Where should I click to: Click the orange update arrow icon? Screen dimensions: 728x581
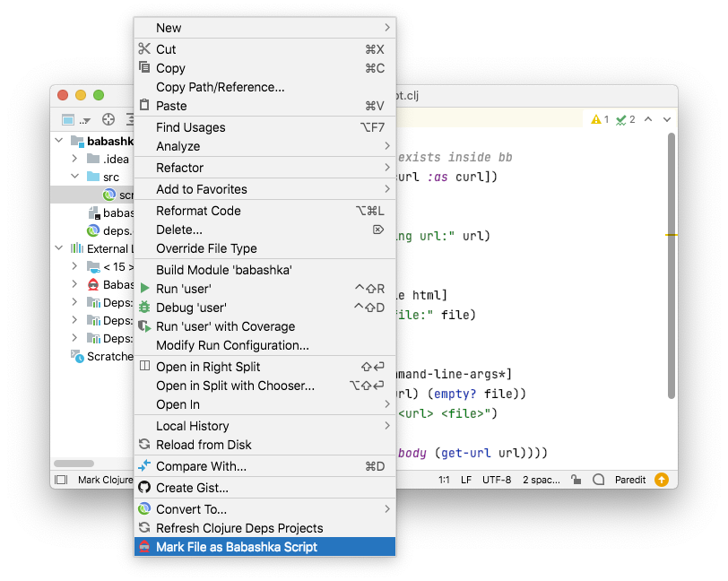(x=661, y=480)
